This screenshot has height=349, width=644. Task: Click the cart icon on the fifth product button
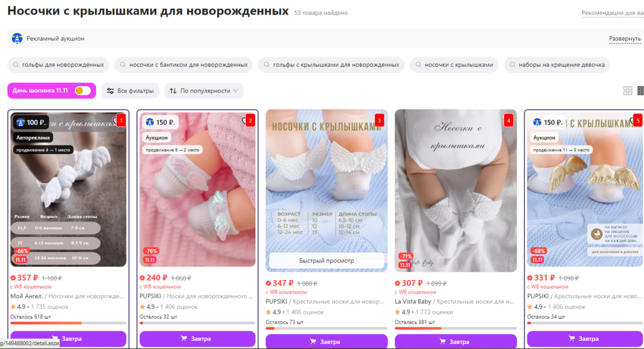[572, 339]
